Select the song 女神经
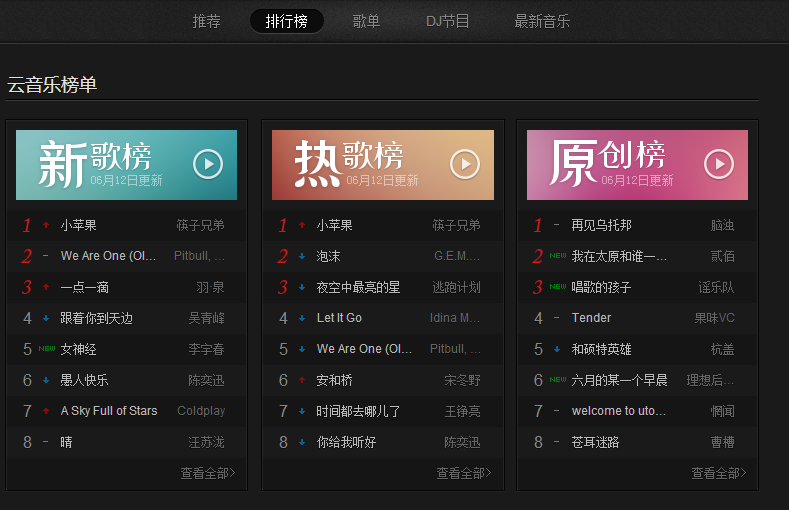Image resolution: width=789 pixels, height=510 pixels. click(x=78, y=349)
